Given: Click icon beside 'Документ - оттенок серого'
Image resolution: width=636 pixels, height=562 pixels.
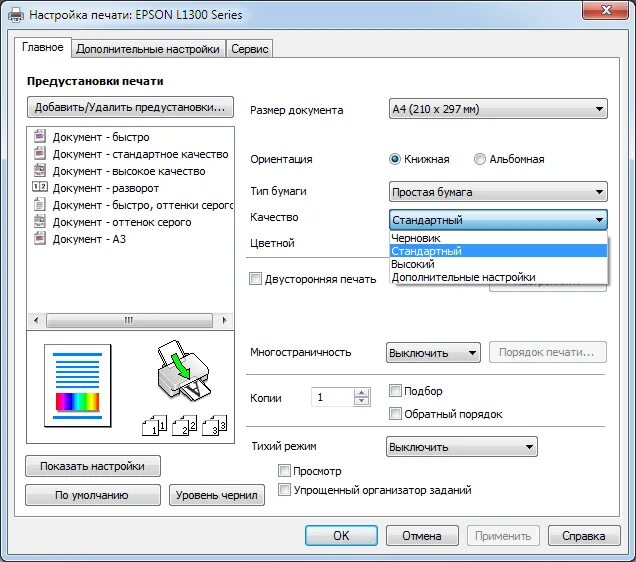Looking at the screenshot, I should pyautogui.click(x=39, y=221).
